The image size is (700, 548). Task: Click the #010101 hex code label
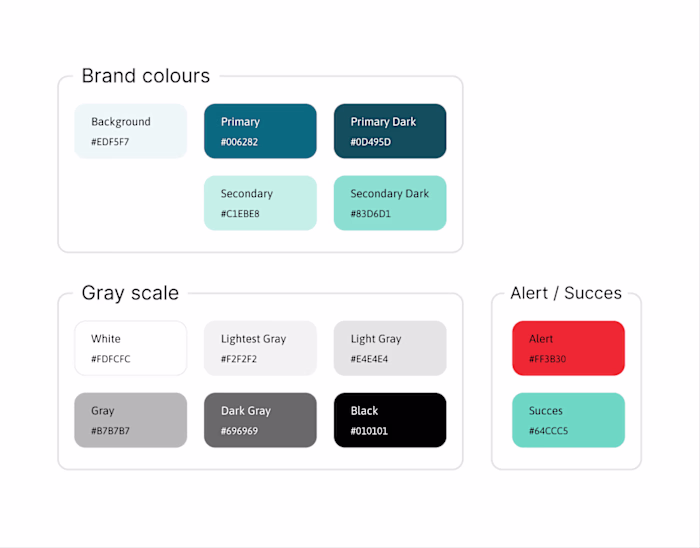click(x=369, y=431)
